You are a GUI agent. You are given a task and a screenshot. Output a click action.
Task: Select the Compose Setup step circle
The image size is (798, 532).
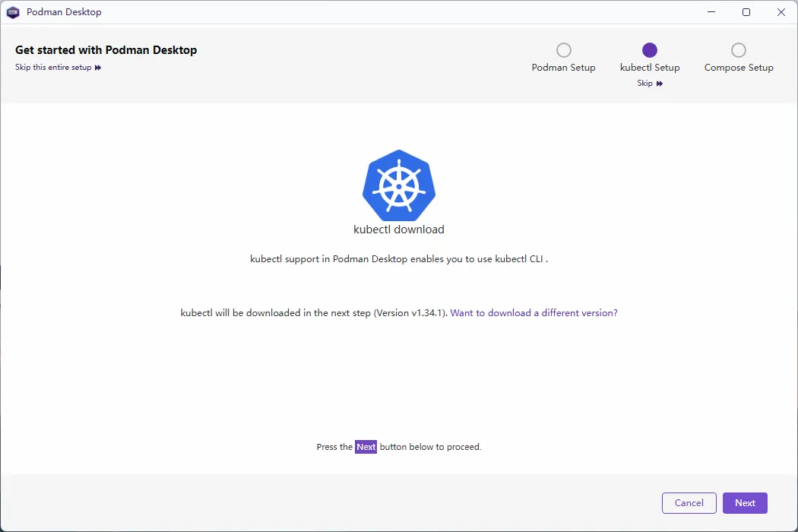coord(738,50)
